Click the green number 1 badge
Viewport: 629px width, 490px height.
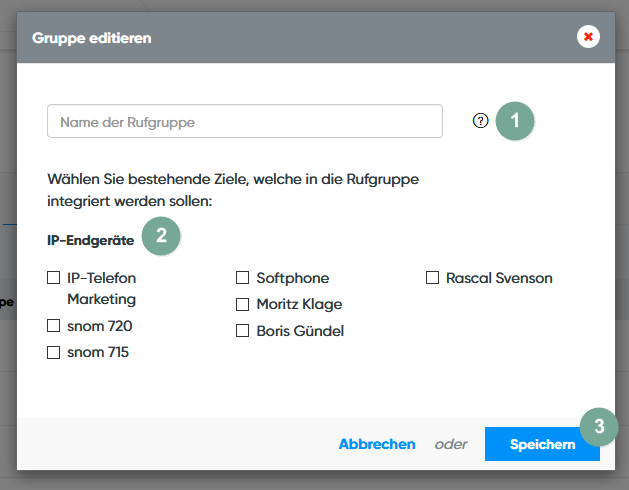pos(515,121)
